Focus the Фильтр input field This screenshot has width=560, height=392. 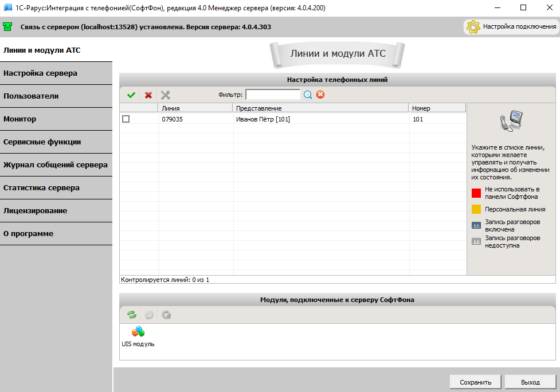click(273, 95)
